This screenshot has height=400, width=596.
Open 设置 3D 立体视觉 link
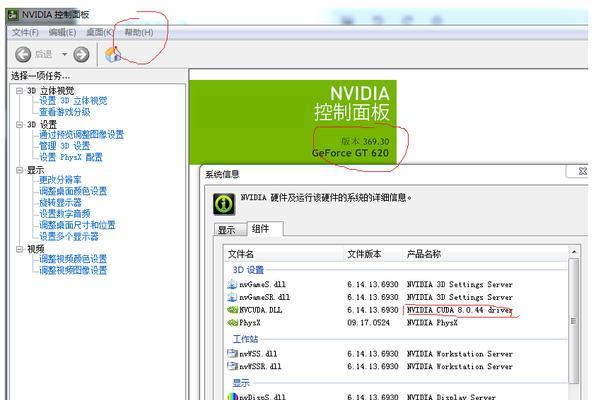[x=73, y=101]
